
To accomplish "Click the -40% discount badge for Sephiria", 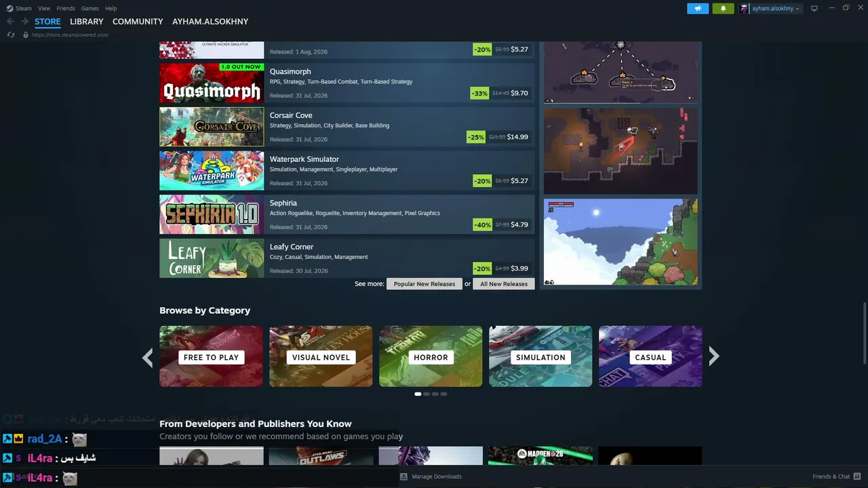I will (482, 224).
